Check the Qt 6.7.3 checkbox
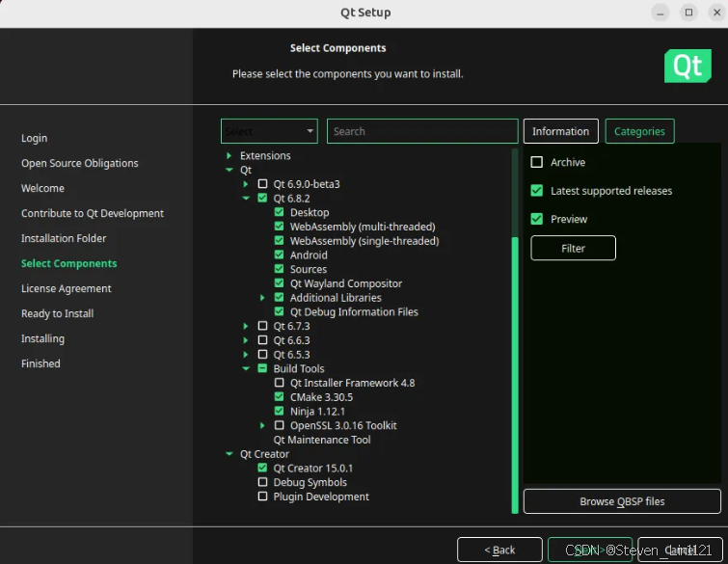 coord(262,326)
